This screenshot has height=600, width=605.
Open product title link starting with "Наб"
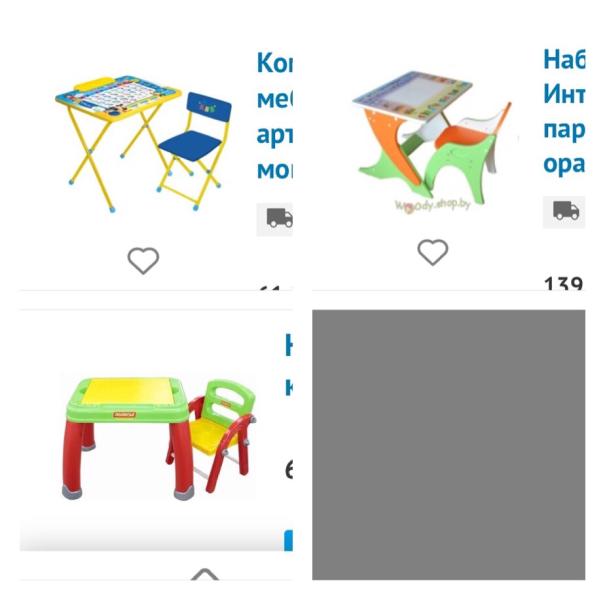(564, 112)
